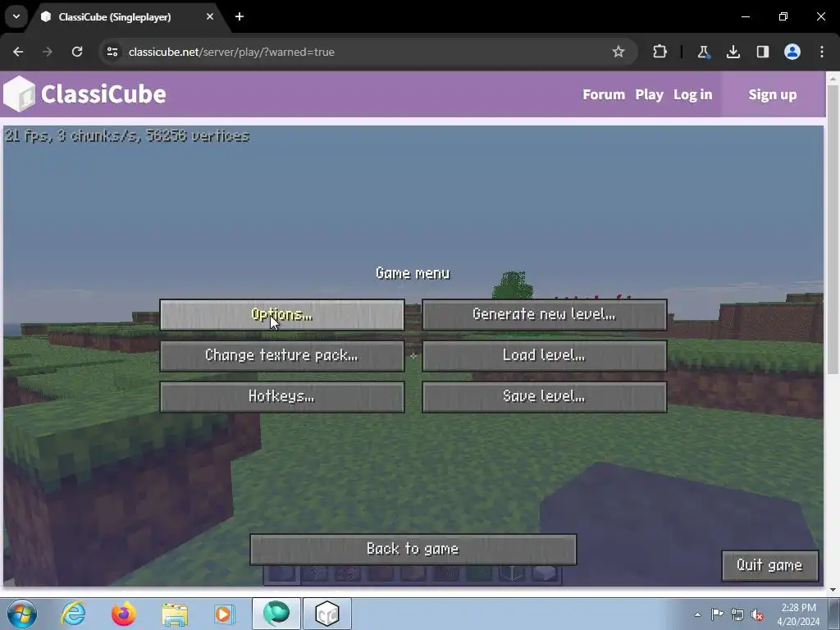Select the last hotbar block slot
840x630 pixels.
546,573
